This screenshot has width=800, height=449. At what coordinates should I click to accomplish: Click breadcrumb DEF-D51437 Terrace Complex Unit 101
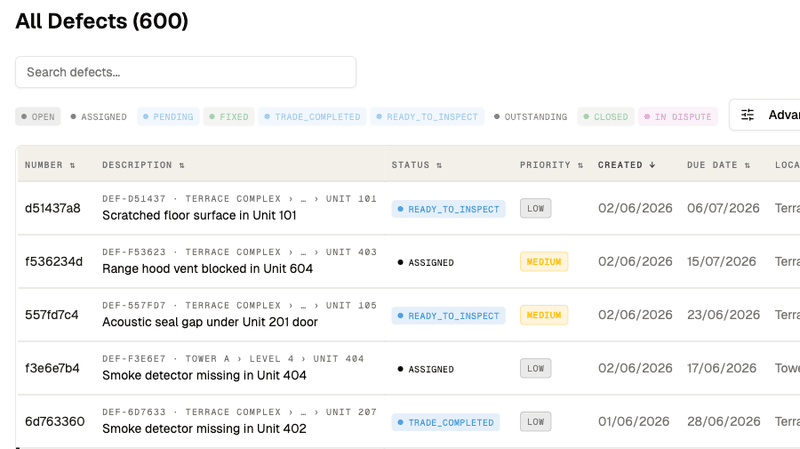(x=239, y=198)
